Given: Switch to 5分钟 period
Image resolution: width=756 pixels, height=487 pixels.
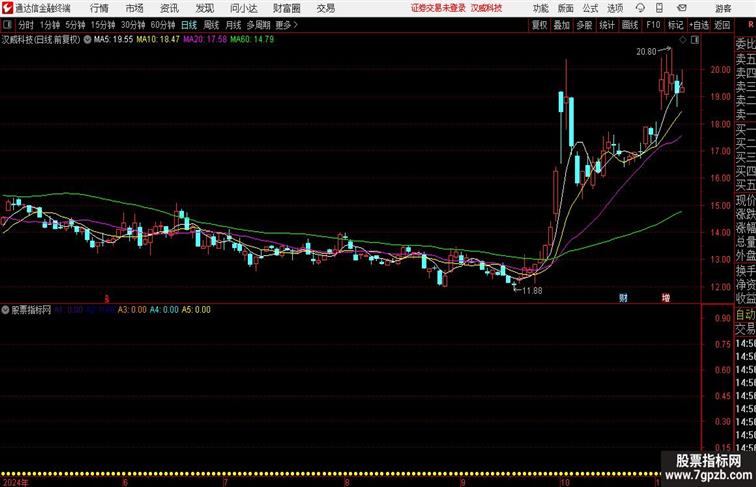Looking at the screenshot, I should [x=75, y=25].
